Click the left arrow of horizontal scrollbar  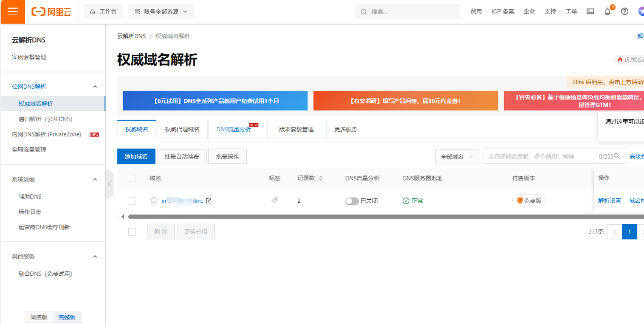click(122, 216)
